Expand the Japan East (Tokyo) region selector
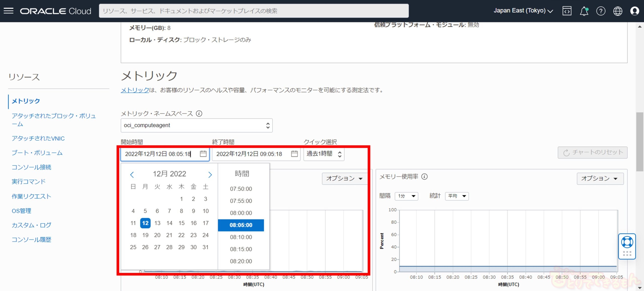This screenshot has height=291, width=644. tap(523, 11)
